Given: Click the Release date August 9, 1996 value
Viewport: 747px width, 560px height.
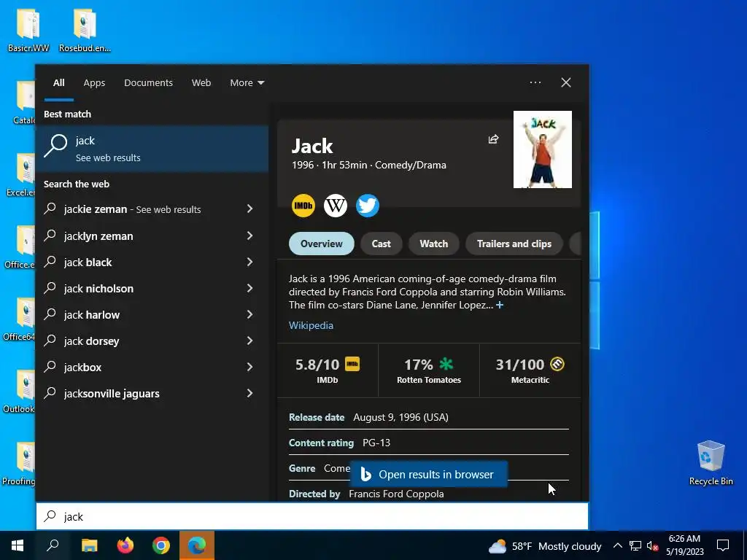Looking at the screenshot, I should [x=400, y=417].
